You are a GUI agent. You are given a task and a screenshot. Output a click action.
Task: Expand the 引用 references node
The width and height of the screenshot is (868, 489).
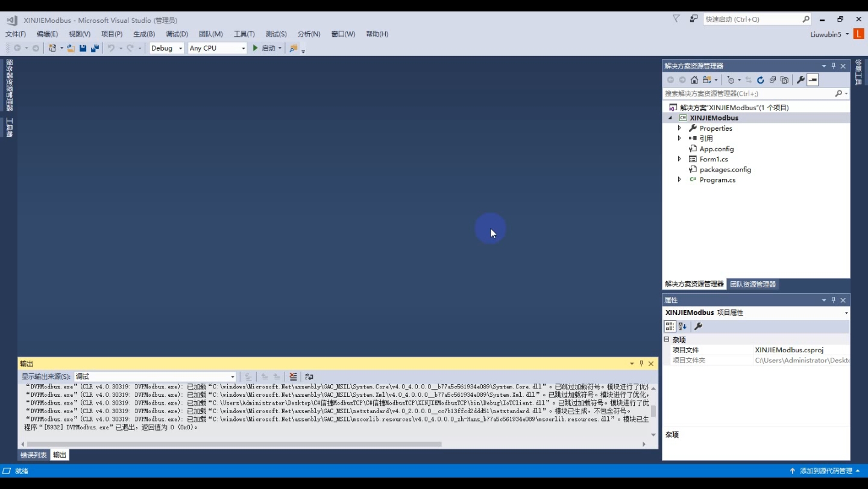(679, 138)
